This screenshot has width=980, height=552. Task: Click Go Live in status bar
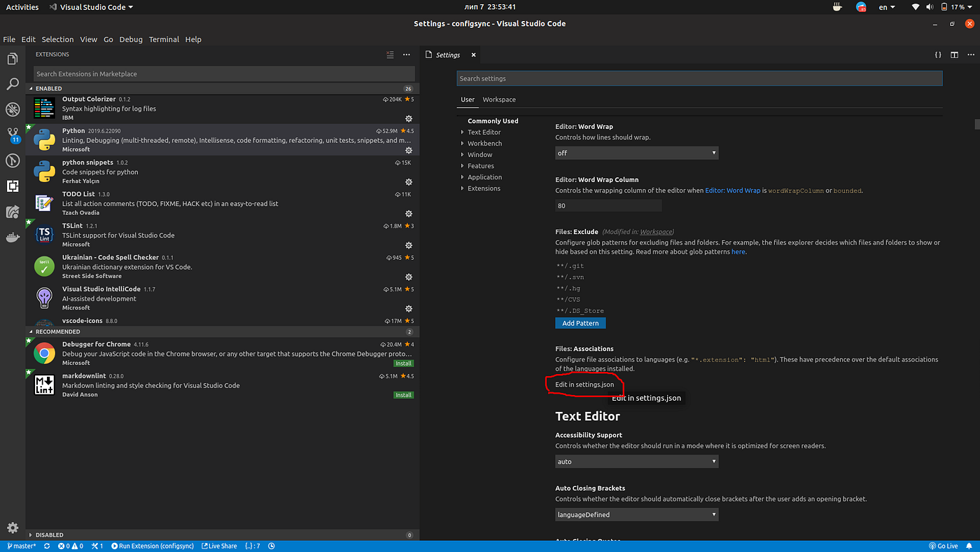point(943,546)
